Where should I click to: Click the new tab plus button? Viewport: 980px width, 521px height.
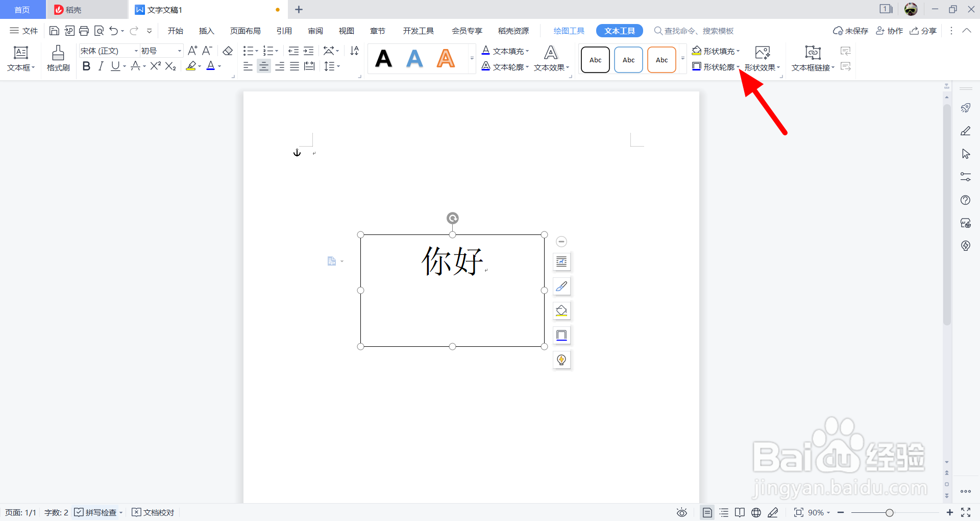point(299,10)
